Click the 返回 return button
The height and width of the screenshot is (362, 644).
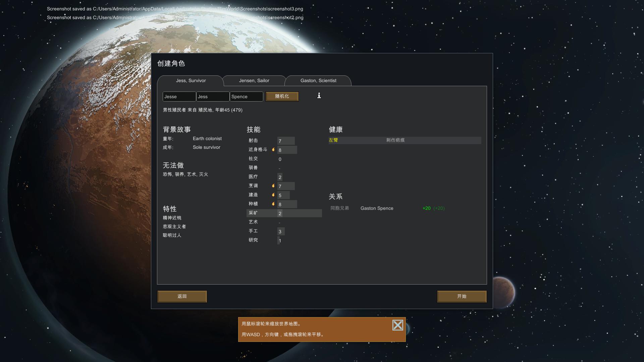tap(182, 296)
